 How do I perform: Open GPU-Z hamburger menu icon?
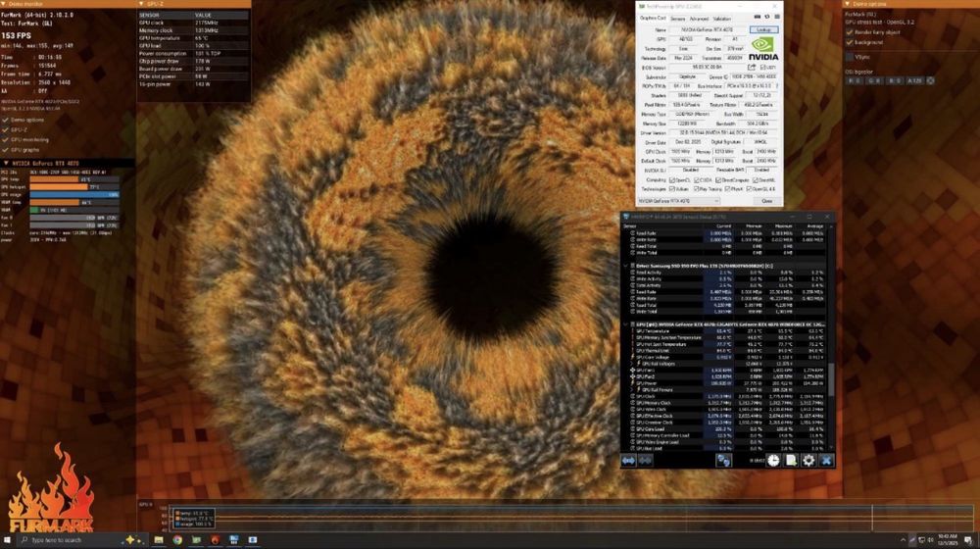777,17
